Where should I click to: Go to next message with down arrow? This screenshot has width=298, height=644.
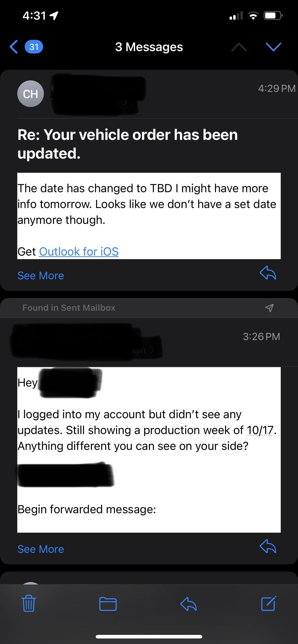pos(273,47)
